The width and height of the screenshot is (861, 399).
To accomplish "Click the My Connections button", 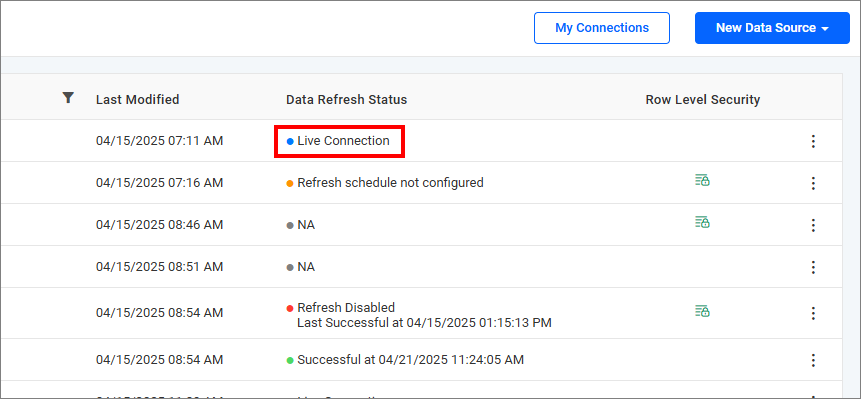I will 602,28.
